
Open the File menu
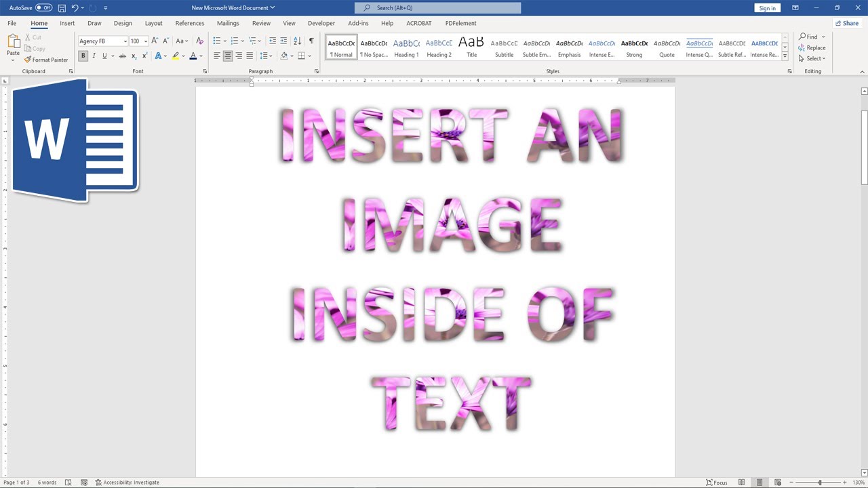[12, 23]
